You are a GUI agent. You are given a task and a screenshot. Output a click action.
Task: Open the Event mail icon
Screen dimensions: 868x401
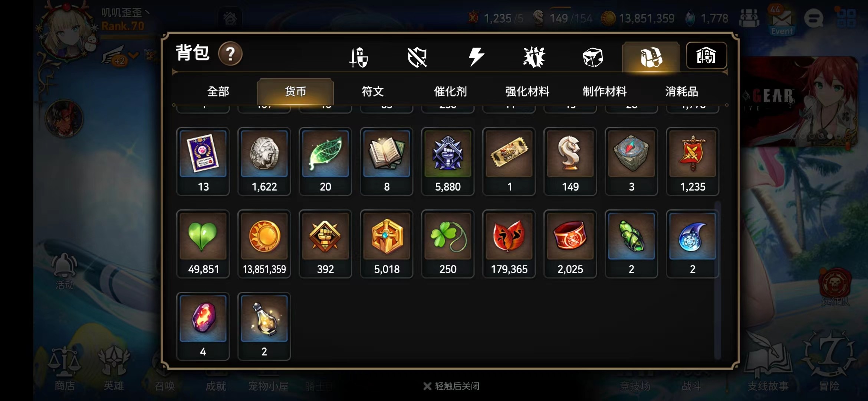click(782, 20)
